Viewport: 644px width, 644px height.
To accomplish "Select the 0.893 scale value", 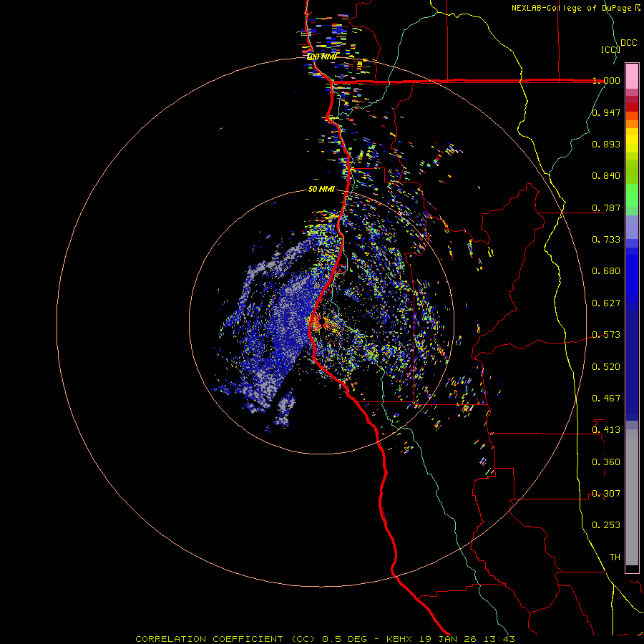I will pyautogui.click(x=606, y=144).
